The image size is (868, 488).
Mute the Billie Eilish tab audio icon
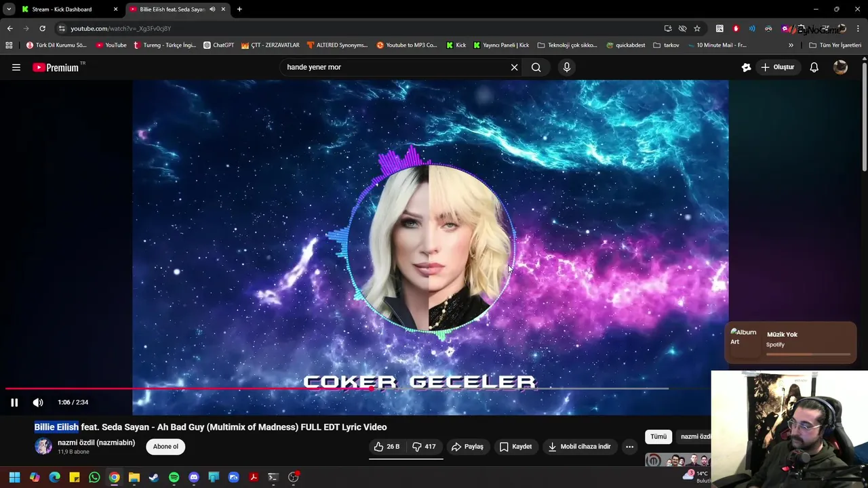pos(212,9)
